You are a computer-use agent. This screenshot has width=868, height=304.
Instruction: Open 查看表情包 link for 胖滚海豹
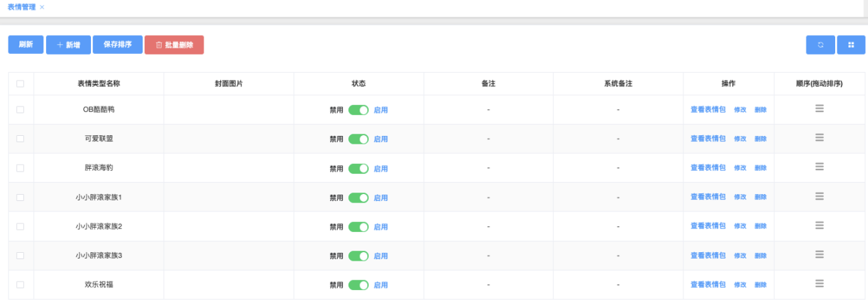point(708,168)
